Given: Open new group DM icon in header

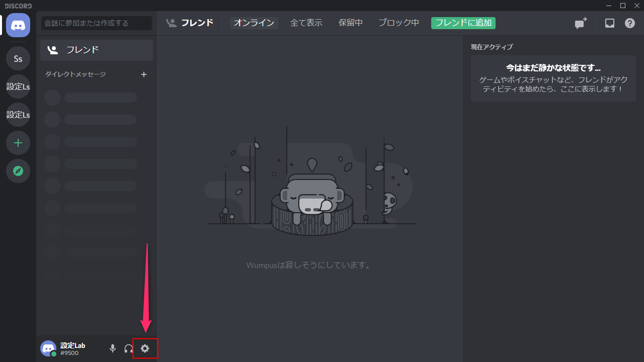Looking at the screenshot, I should [x=581, y=23].
